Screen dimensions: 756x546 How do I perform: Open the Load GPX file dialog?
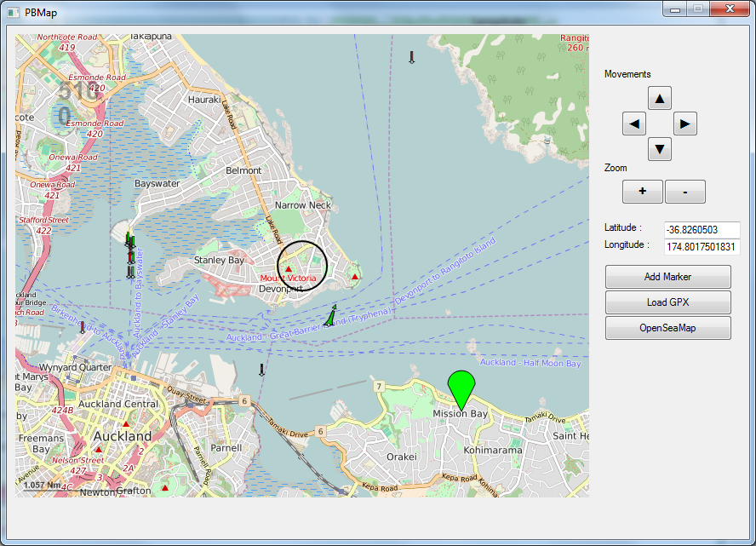click(x=668, y=302)
